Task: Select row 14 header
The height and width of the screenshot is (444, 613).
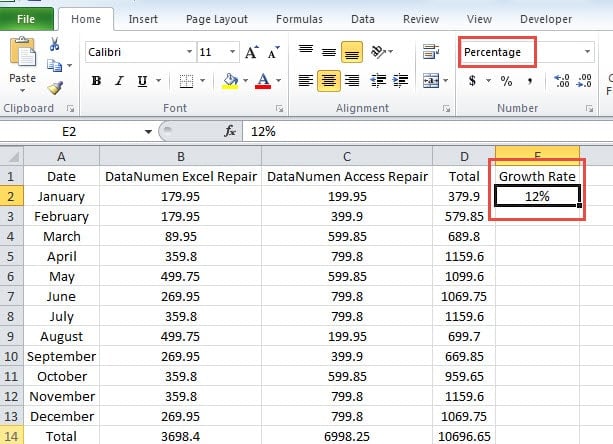Action: [11, 435]
